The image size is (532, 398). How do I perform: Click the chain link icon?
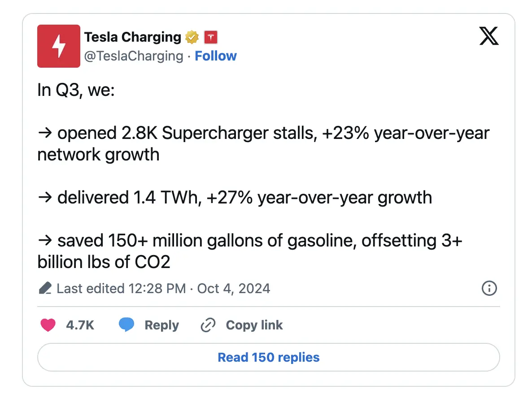(x=208, y=325)
